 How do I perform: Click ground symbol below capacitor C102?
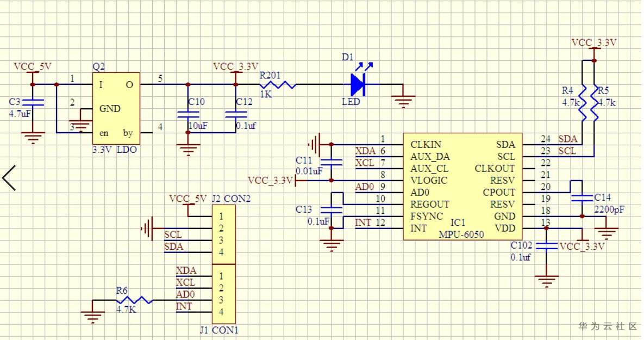point(546,281)
